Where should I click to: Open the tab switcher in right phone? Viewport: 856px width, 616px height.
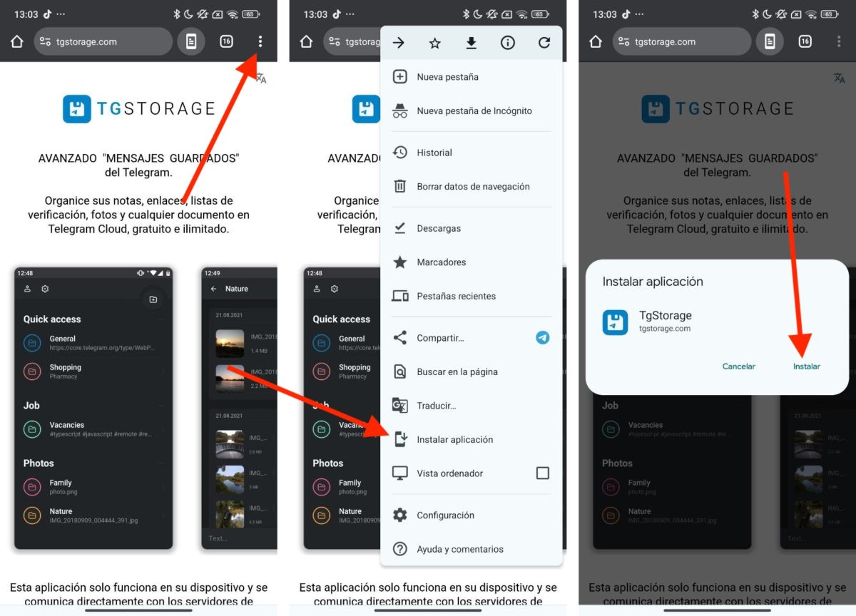(x=805, y=41)
